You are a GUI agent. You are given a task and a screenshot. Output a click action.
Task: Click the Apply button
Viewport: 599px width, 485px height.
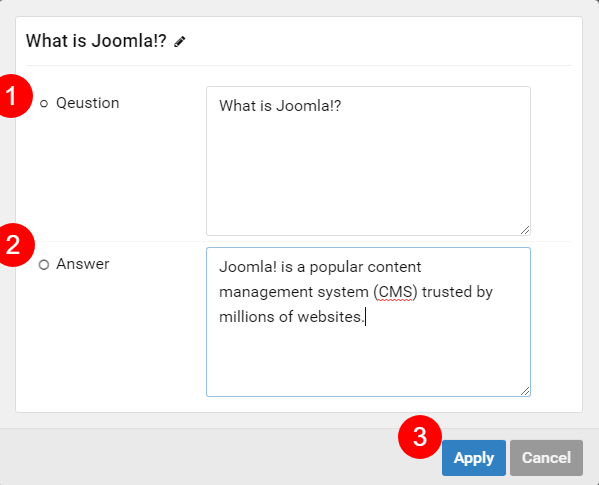[474, 458]
